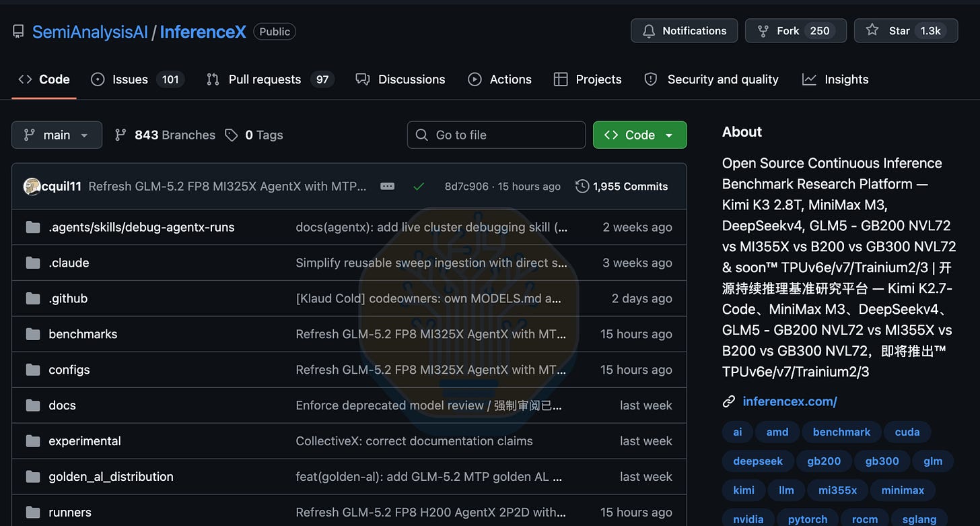Open commit 'Simplify reusable sweep ingestion'

pyautogui.click(x=431, y=263)
